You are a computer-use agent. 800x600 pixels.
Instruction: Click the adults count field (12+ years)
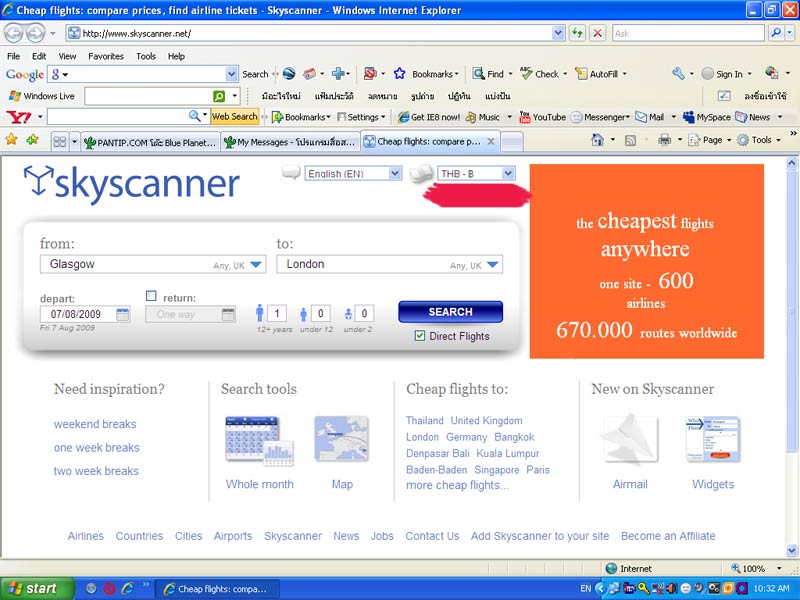pos(277,313)
